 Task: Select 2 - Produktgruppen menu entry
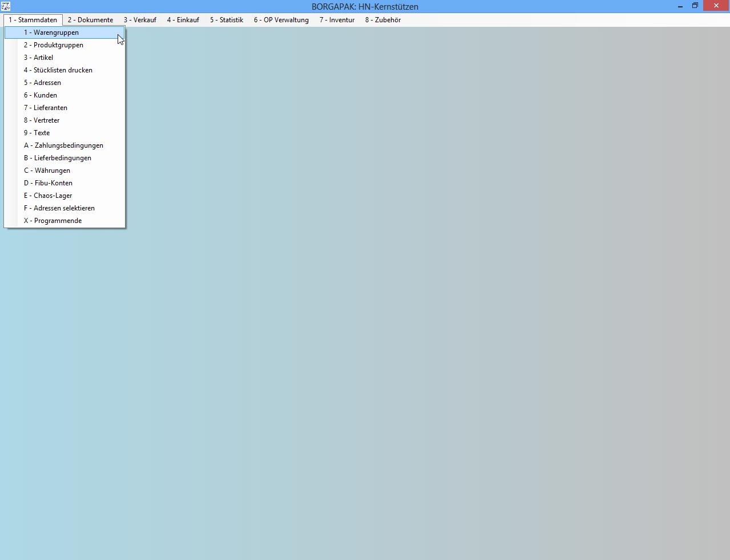click(x=64, y=45)
